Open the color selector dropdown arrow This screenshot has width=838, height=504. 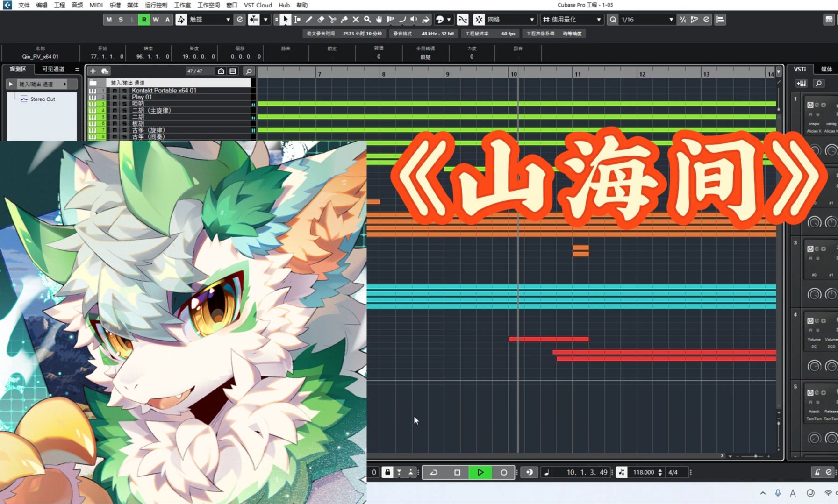[x=449, y=20]
